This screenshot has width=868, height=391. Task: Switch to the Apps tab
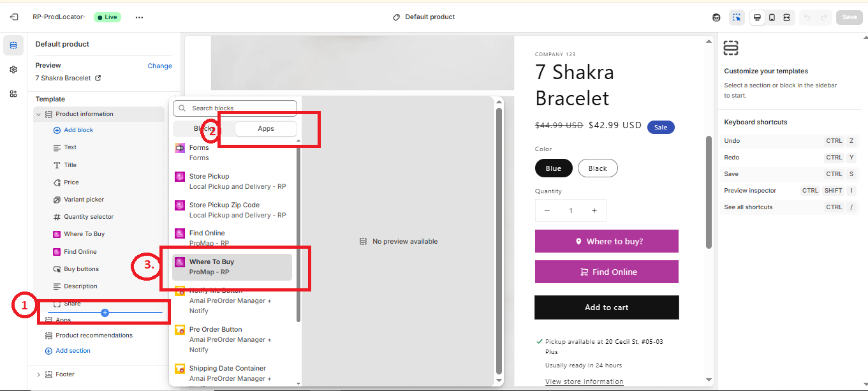[266, 129]
